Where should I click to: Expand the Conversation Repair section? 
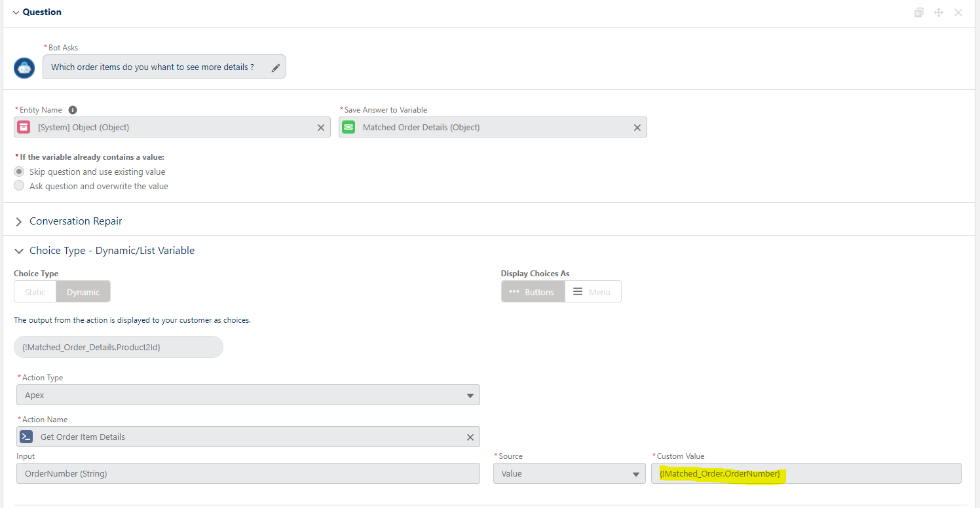(19, 221)
